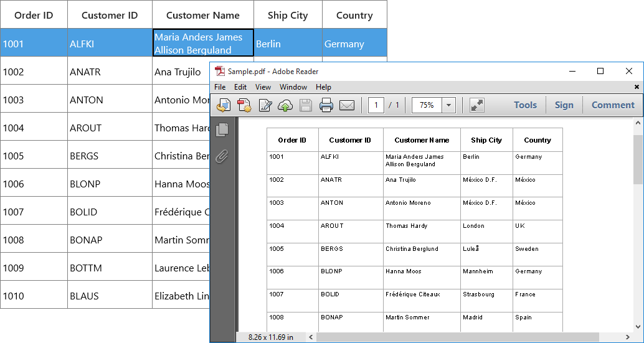The height and width of the screenshot is (343, 644).
Task: Open the Edit menu
Action: 240,87
